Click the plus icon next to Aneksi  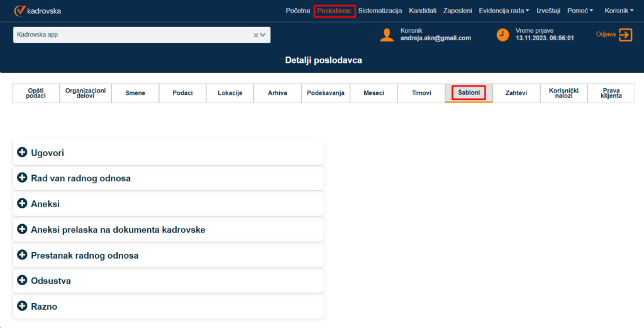click(23, 204)
